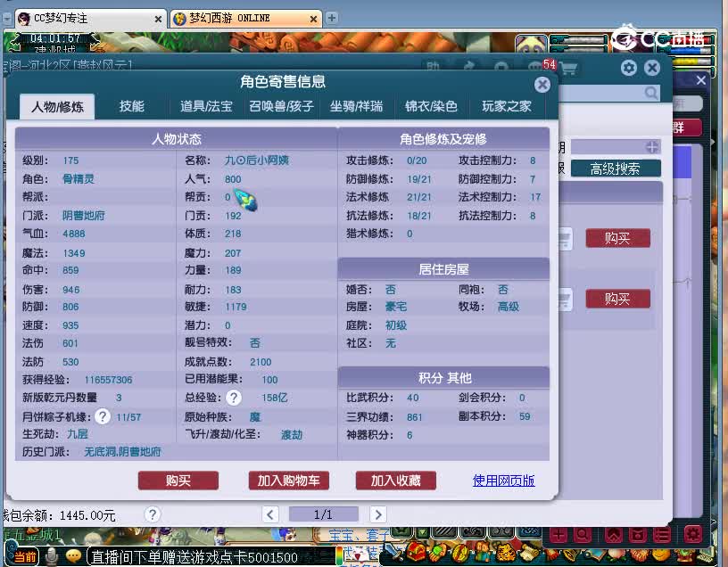Close the 梦幻西游 ONLINE tab
728x567 pixels.
[x=313, y=19]
